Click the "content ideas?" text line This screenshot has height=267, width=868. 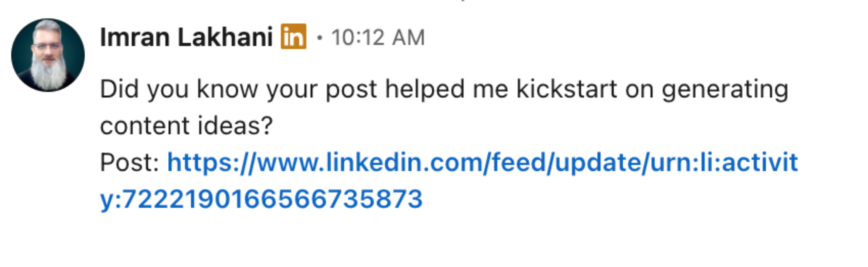tap(186, 126)
